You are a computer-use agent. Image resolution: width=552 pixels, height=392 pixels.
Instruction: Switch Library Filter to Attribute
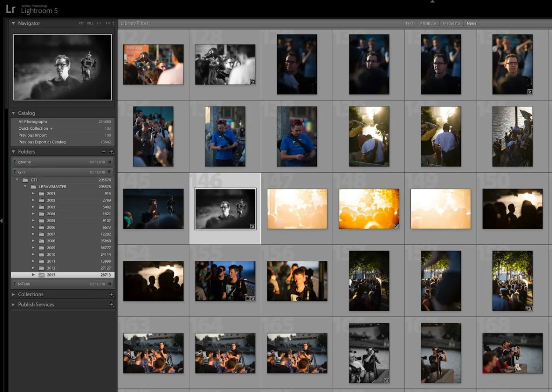pos(428,23)
